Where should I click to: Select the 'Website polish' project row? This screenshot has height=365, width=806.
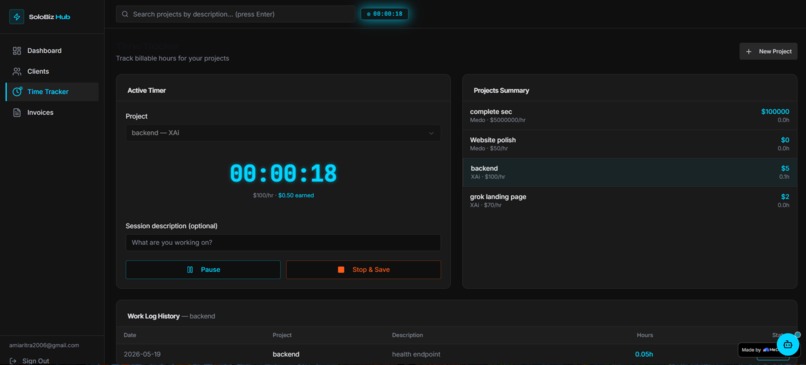(630, 144)
